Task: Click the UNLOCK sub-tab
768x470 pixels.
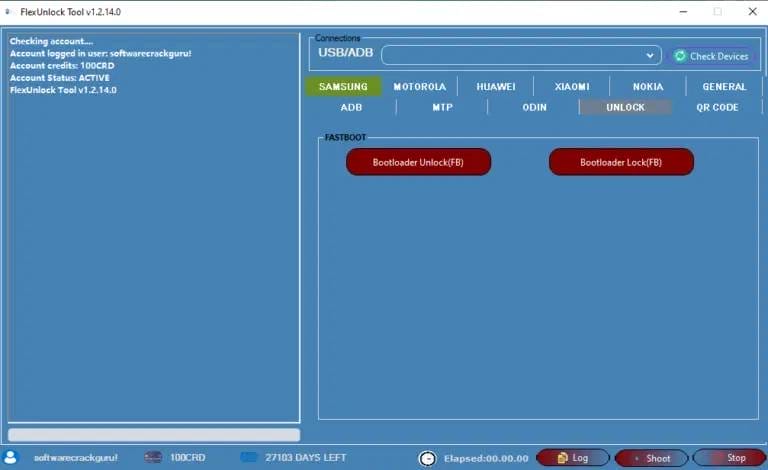Action: tap(625, 107)
